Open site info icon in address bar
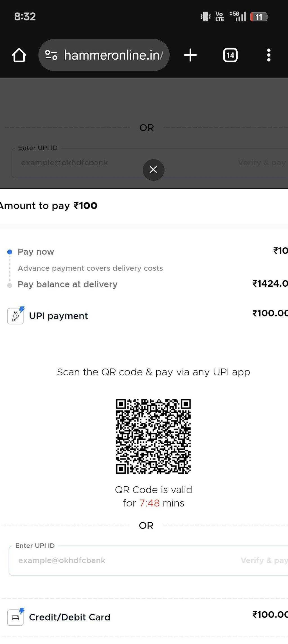This screenshot has width=288, height=644. pyautogui.click(x=51, y=55)
